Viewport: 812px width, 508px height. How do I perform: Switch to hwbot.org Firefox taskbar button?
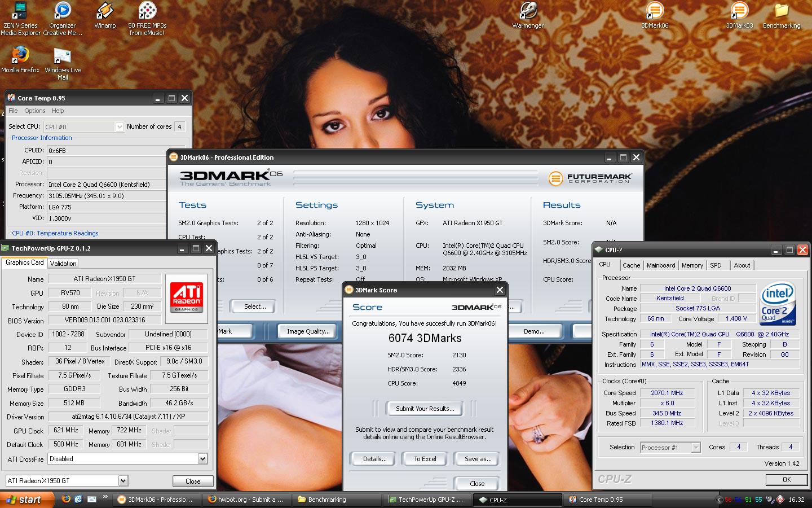click(246, 500)
